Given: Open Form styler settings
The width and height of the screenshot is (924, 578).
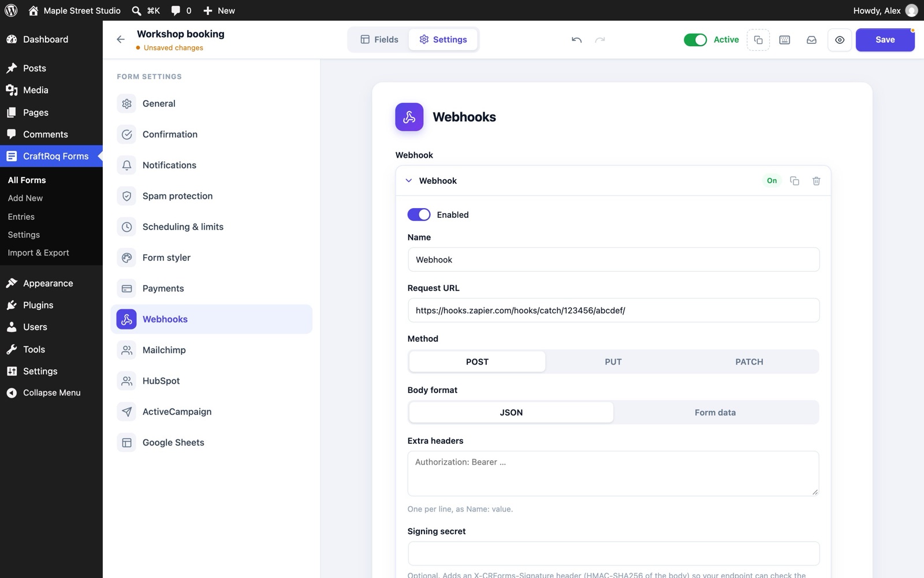Looking at the screenshot, I should coord(211,258).
